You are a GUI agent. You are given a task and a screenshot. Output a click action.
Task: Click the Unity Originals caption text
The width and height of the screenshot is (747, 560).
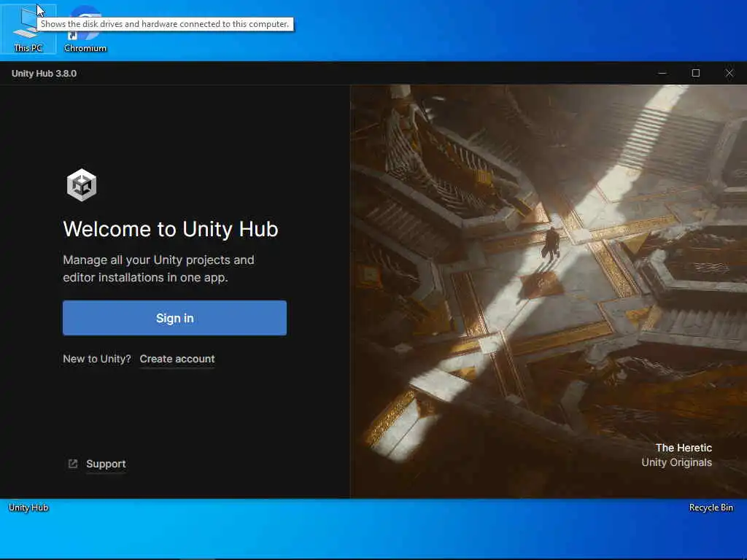pyautogui.click(x=676, y=462)
